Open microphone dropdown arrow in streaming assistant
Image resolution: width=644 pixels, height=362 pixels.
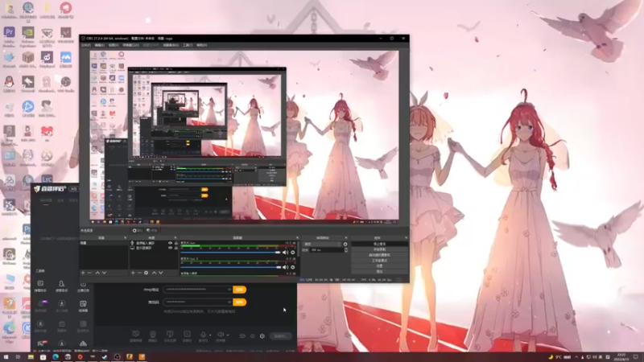pyautogui.click(x=210, y=335)
